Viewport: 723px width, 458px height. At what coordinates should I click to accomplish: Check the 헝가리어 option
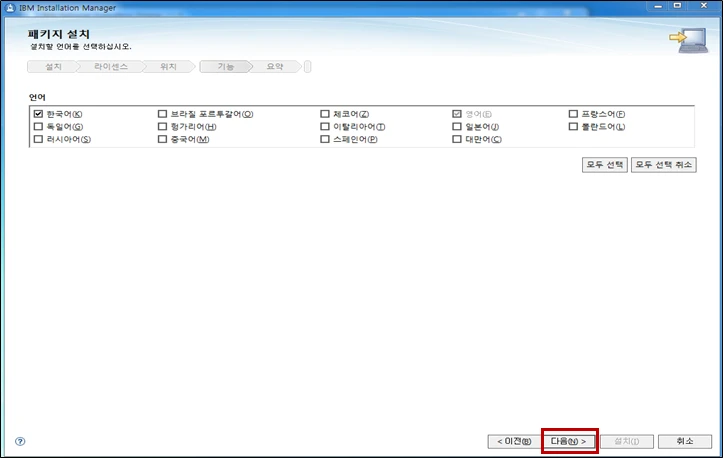[x=163, y=127]
